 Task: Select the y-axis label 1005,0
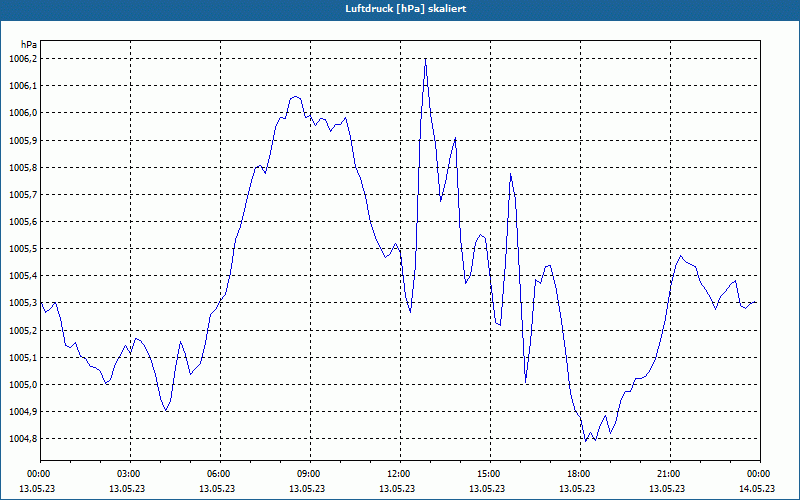tap(23, 384)
